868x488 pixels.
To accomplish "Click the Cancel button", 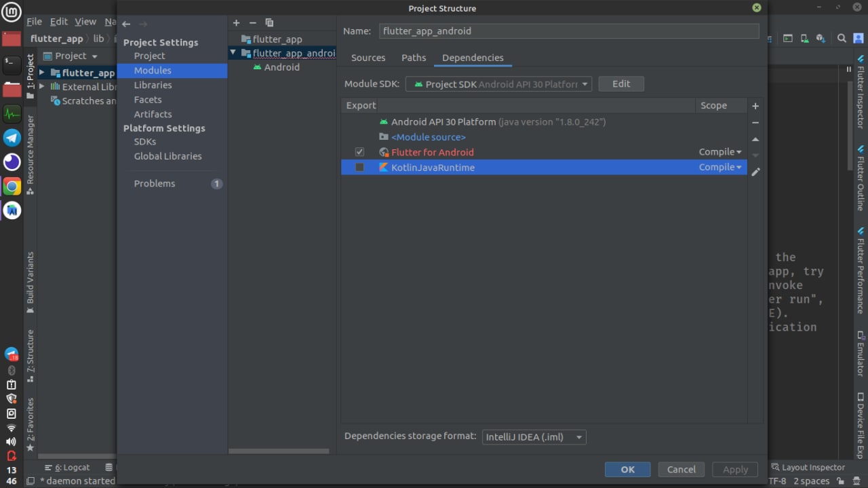I will pyautogui.click(x=682, y=470).
